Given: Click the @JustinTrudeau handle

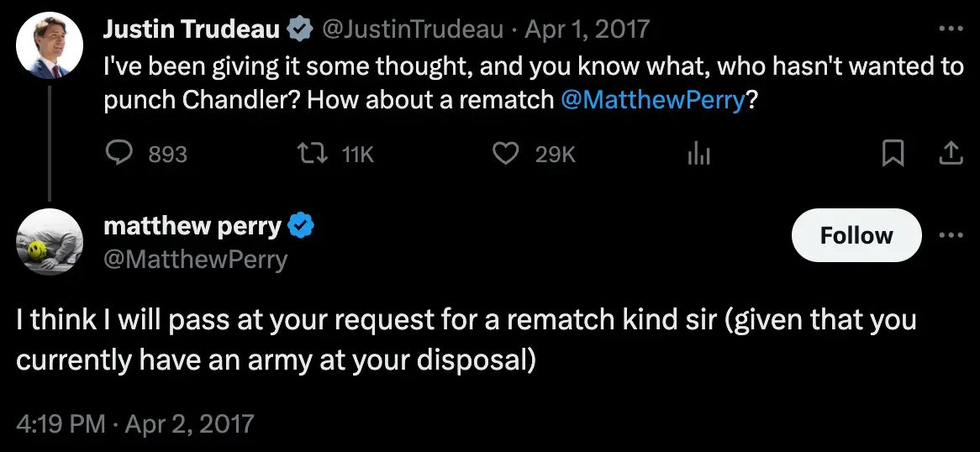Looking at the screenshot, I should (413, 29).
